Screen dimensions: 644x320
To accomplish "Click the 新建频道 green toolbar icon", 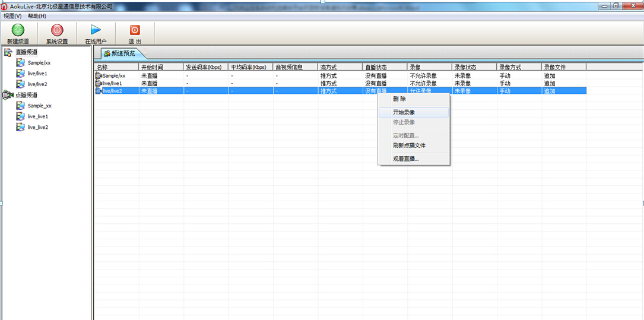I will click(18, 30).
